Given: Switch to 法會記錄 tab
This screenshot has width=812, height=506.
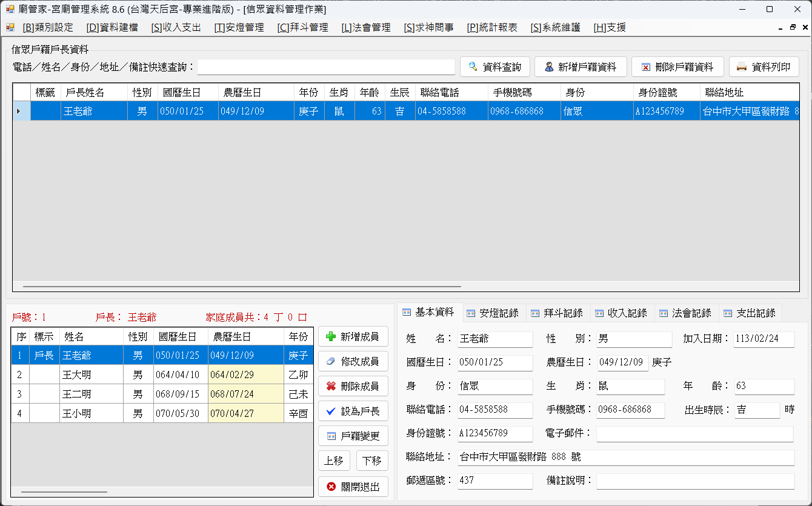Looking at the screenshot, I should click(x=685, y=313).
